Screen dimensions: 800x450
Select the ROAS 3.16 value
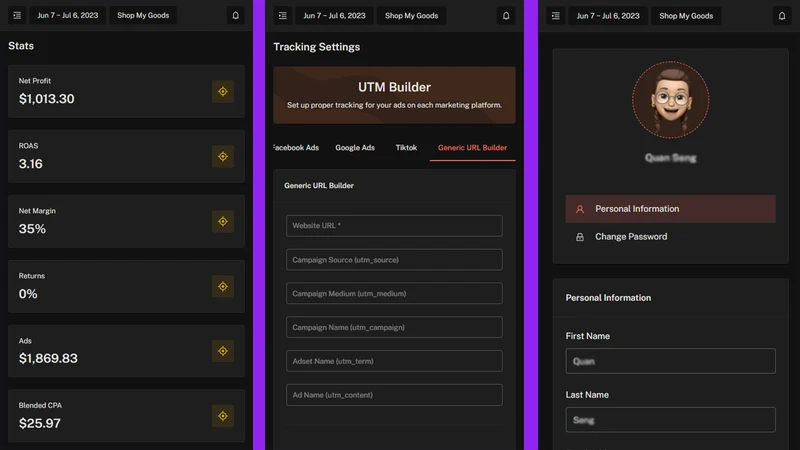pos(31,164)
